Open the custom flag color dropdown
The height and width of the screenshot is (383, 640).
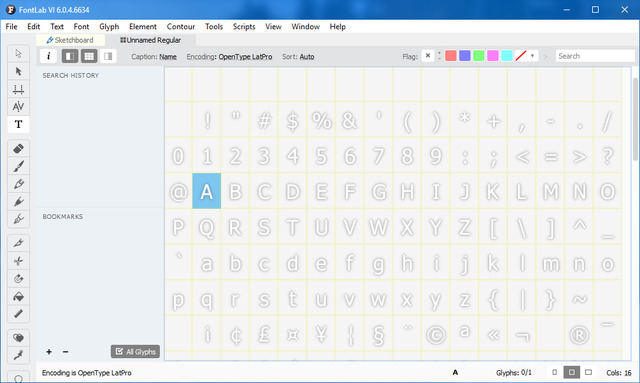532,56
